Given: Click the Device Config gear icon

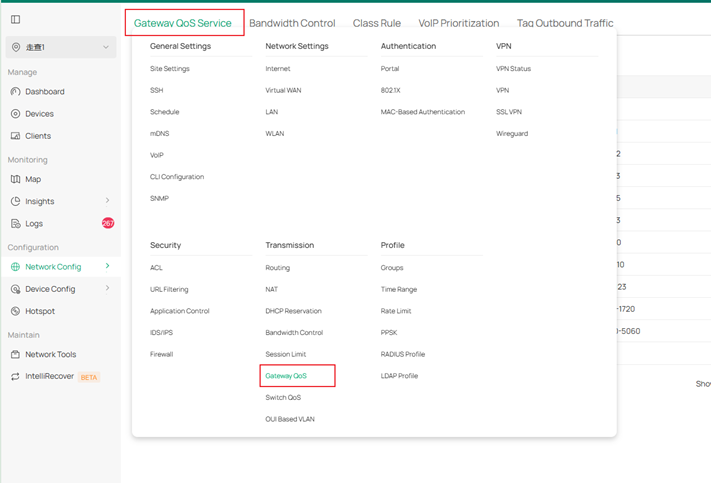Looking at the screenshot, I should pos(15,289).
